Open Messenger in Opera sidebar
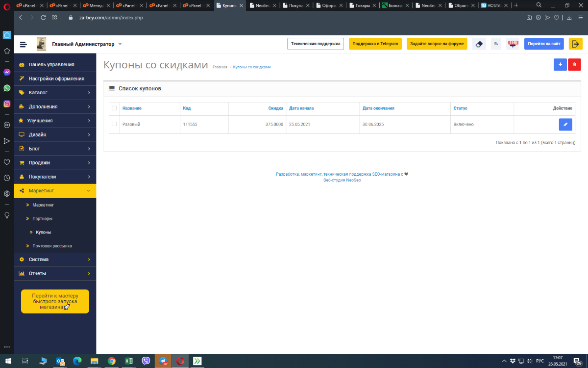This screenshot has height=368, width=588. [x=7, y=72]
